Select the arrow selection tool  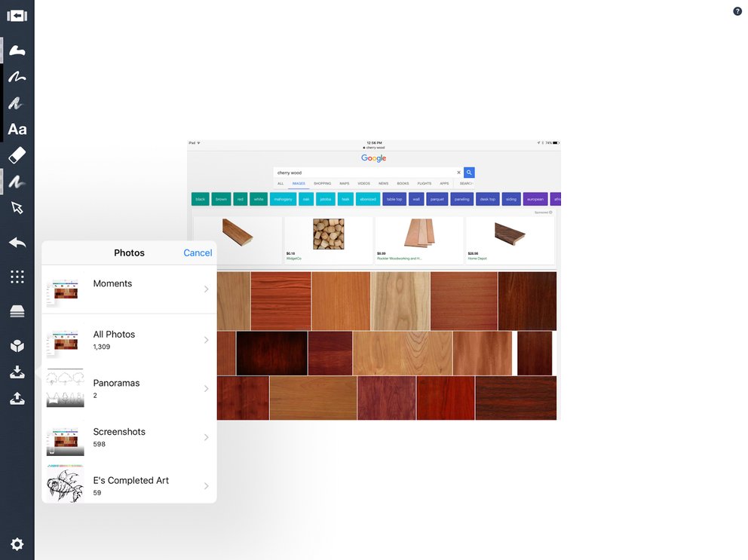[17, 207]
